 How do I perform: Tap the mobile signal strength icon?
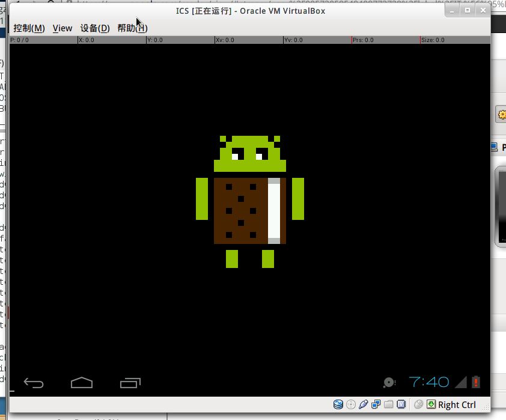click(461, 382)
